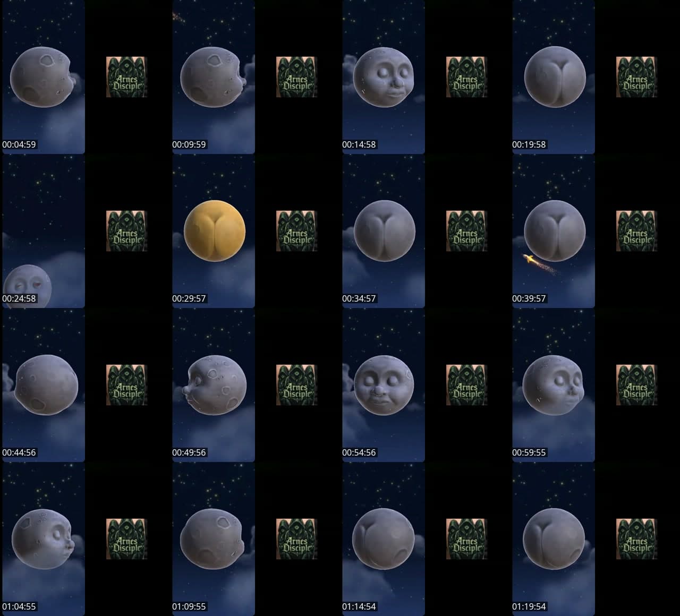
Task: Open the frame stamped 01:09:55
Action: click(x=214, y=539)
